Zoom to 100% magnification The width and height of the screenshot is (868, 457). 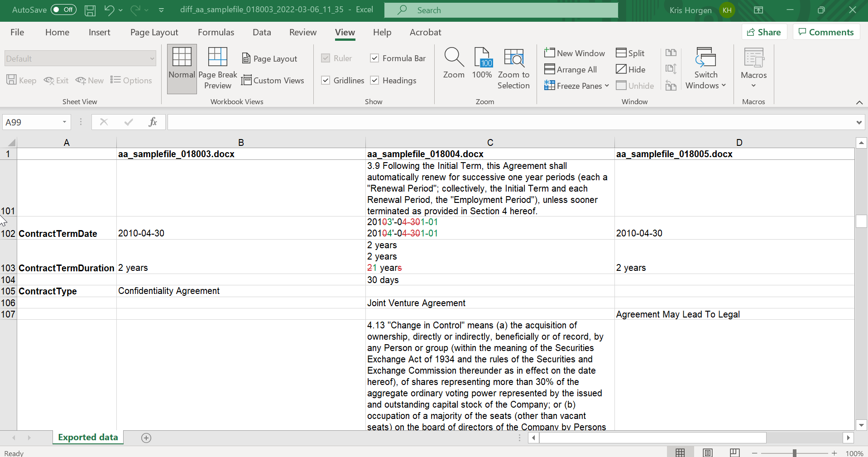(481, 63)
